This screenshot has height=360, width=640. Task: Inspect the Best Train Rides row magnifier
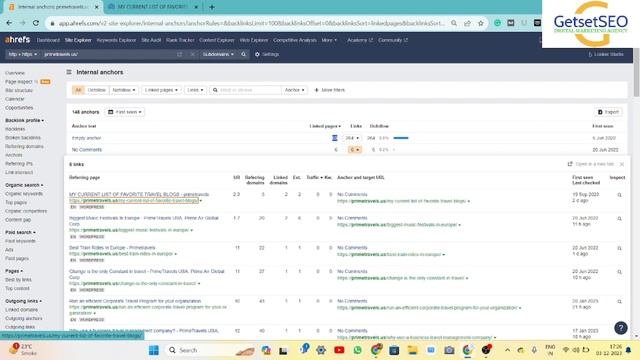619,248
